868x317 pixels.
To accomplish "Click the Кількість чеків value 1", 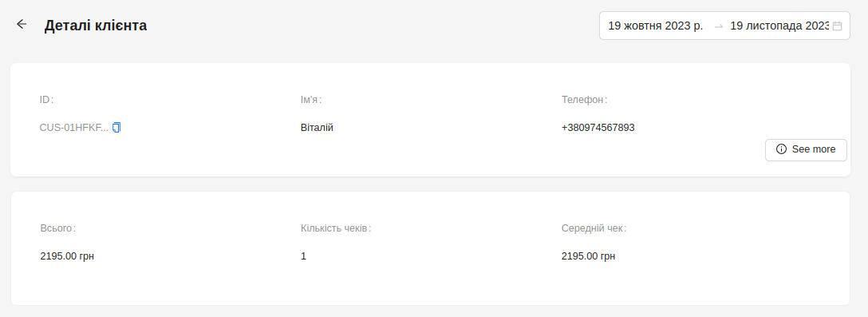I will (x=303, y=256).
